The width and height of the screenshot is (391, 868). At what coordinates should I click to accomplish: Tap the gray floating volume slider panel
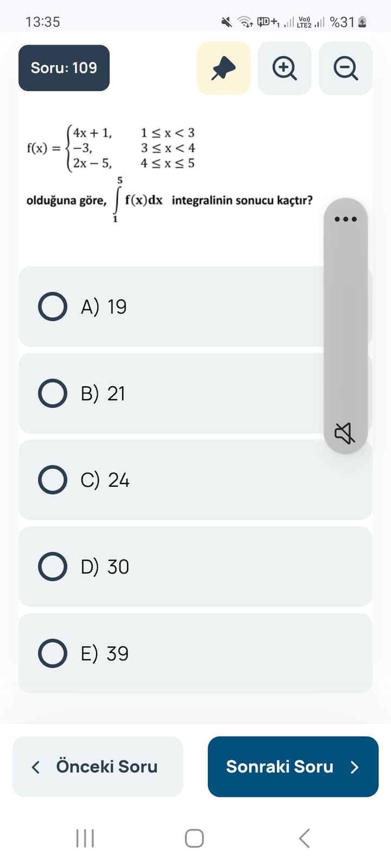(x=345, y=325)
